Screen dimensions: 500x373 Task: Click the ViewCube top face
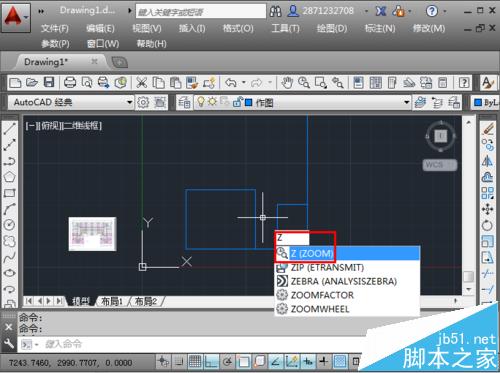[x=440, y=136]
